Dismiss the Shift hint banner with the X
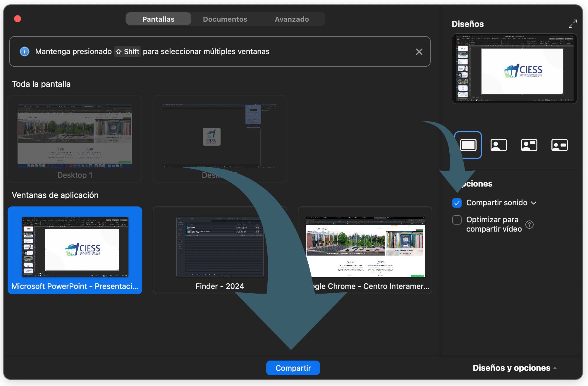The image size is (588, 386). [x=419, y=52]
